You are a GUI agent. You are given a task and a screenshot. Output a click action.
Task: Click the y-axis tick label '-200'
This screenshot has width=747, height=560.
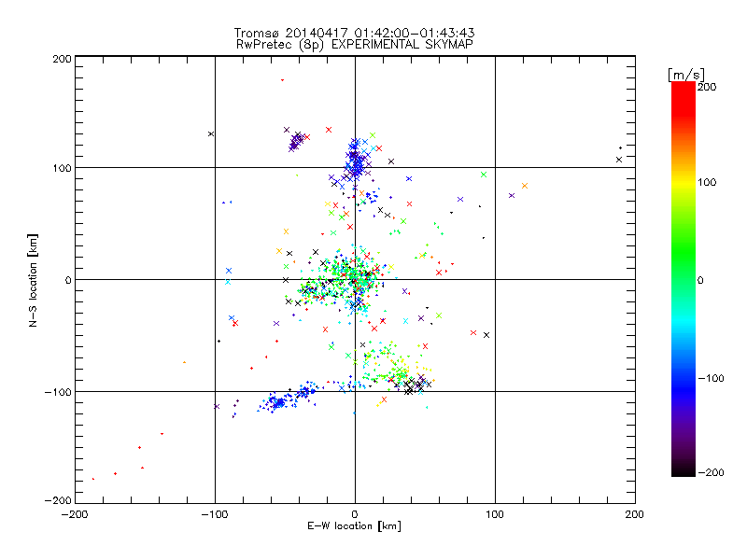point(58,500)
